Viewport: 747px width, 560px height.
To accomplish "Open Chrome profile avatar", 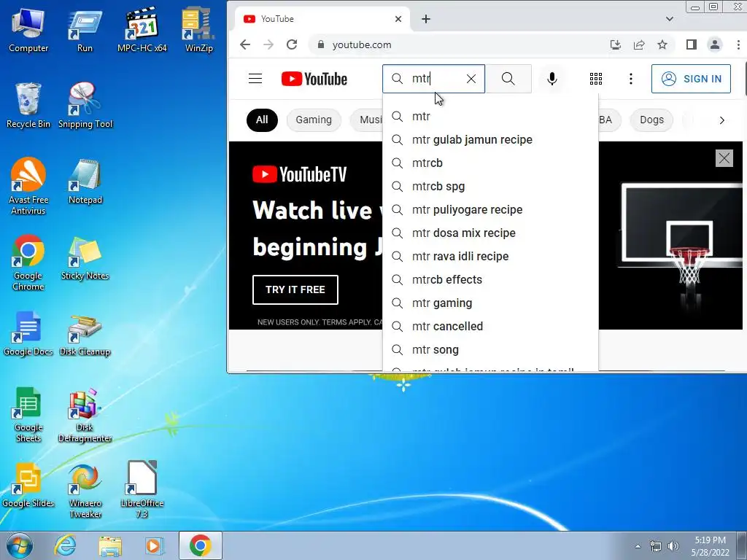I will point(715,44).
